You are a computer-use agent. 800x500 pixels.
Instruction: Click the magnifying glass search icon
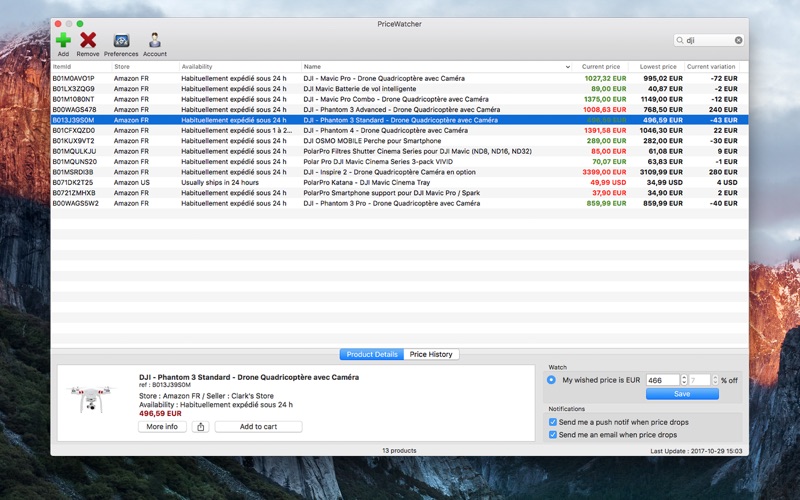[680, 41]
